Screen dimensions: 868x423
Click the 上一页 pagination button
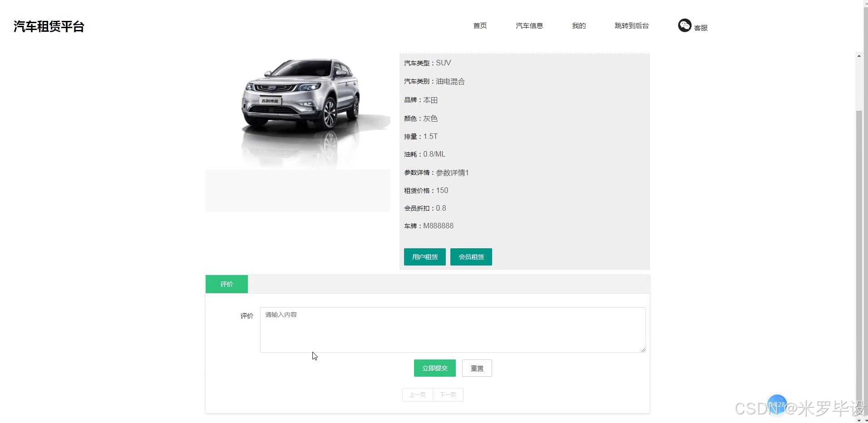click(418, 395)
